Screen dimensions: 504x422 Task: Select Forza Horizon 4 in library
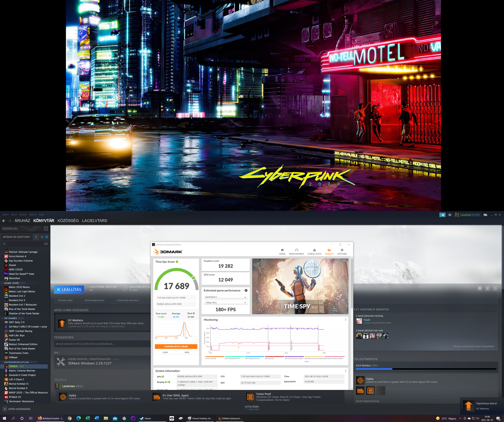point(18,256)
